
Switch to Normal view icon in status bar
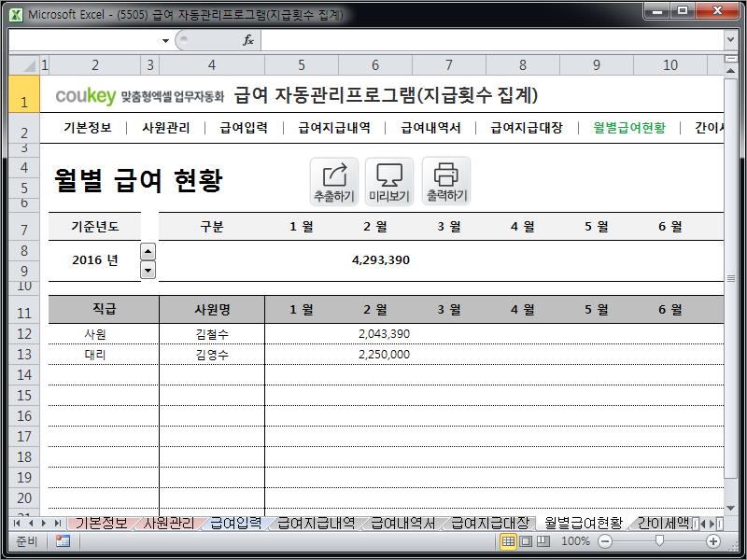point(508,541)
